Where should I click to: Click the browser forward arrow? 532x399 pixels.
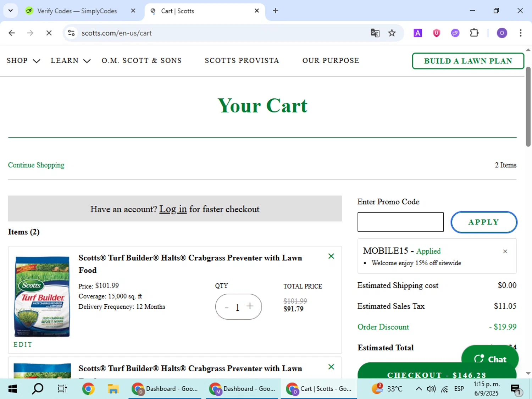tap(30, 33)
